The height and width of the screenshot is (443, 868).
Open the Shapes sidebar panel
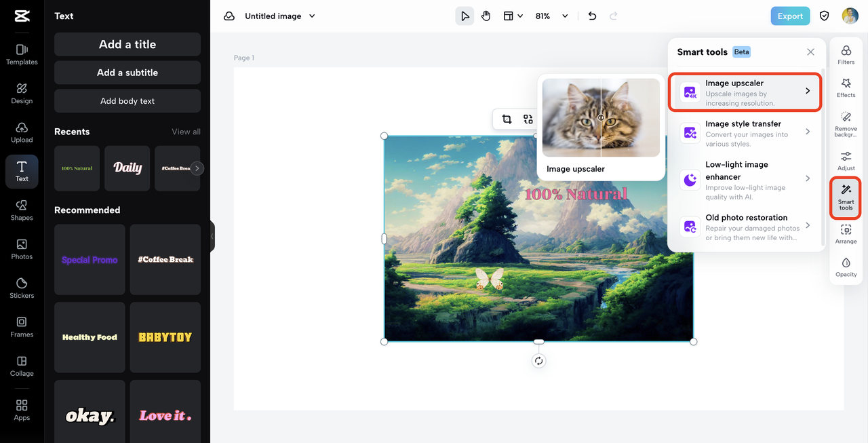coord(22,210)
